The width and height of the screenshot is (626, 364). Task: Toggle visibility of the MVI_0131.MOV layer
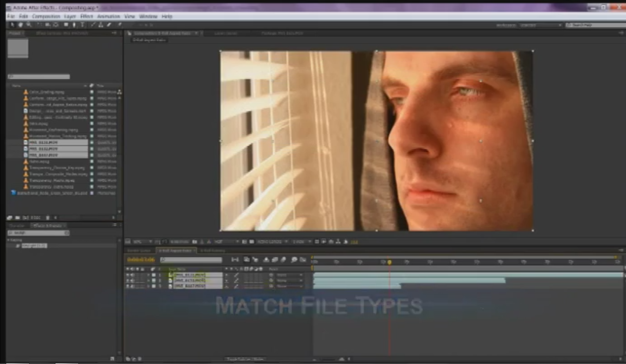point(128,275)
